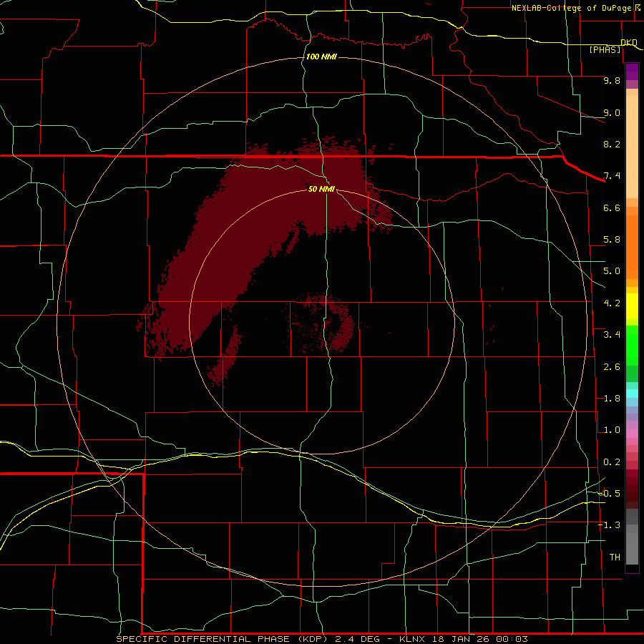Image resolution: width=644 pixels, height=644 pixels.
Task: Pick the light peach color bar segment
Action: click(x=632, y=147)
